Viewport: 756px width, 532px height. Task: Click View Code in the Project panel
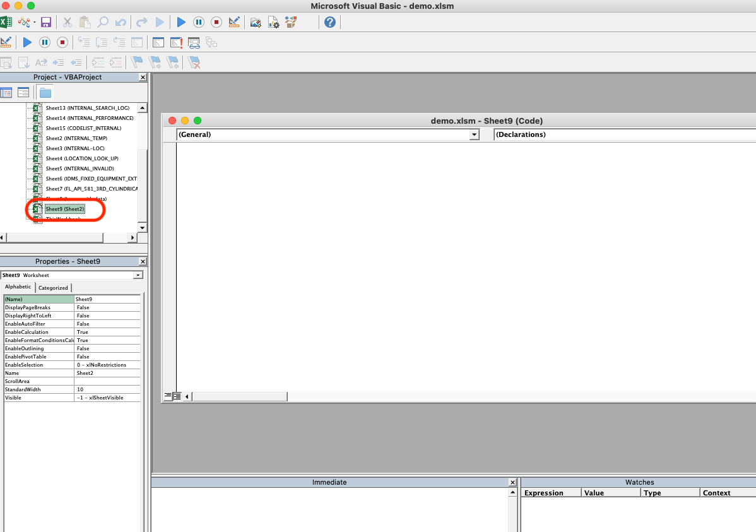point(6,93)
